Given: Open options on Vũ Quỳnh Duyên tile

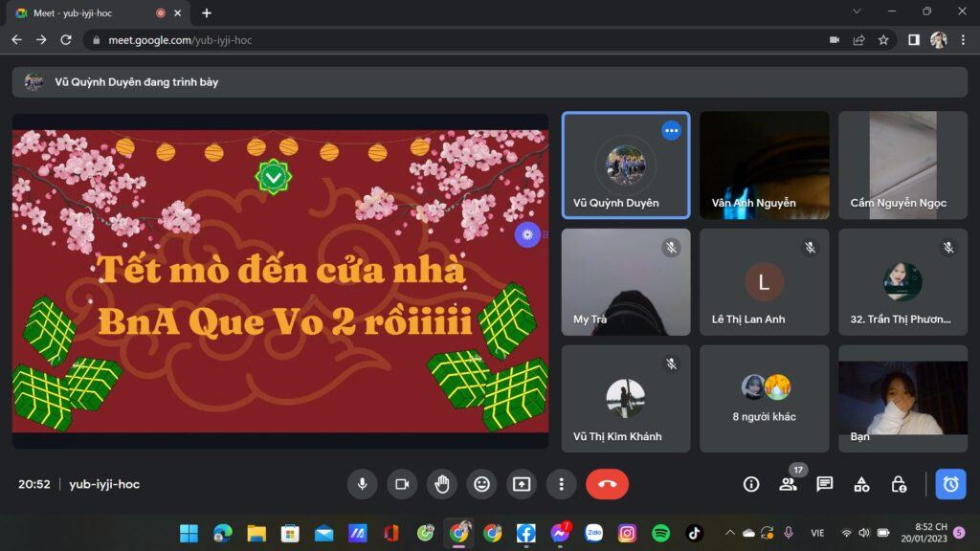Looking at the screenshot, I should tap(671, 131).
